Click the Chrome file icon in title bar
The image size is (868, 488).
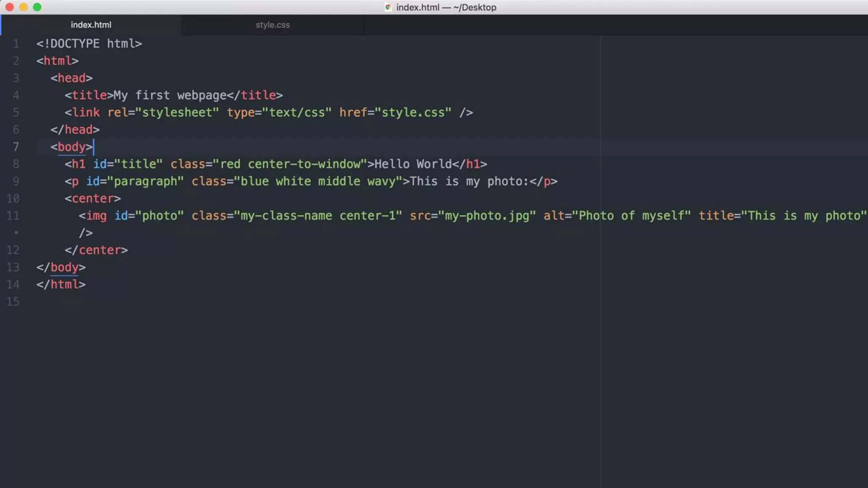(388, 7)
